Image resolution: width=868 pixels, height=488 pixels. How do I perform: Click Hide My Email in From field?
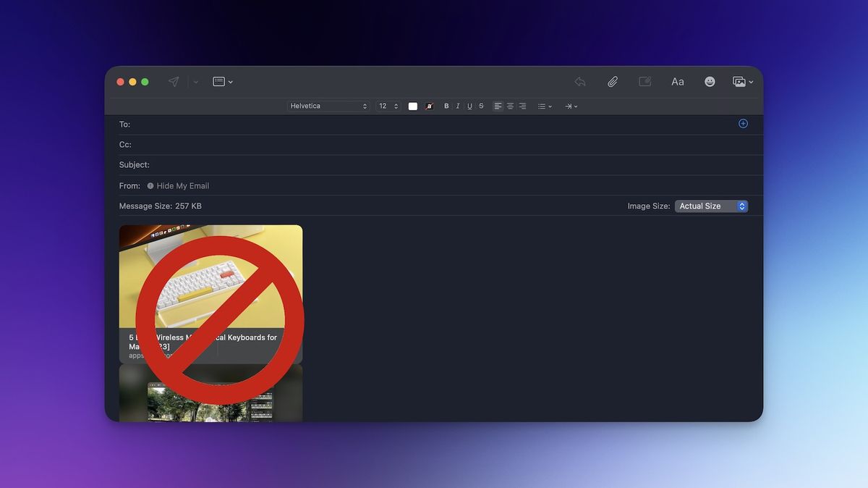tap(182, 186)
